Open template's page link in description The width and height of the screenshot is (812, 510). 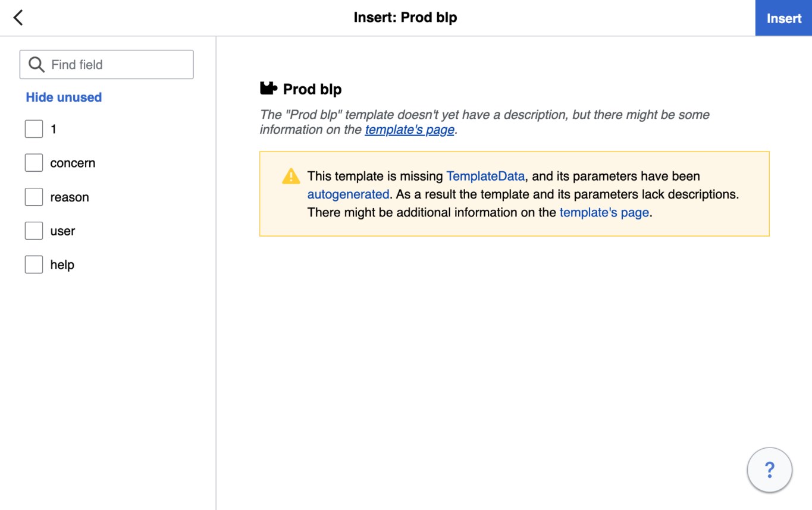pyautogui.click(x=409, y=130)
